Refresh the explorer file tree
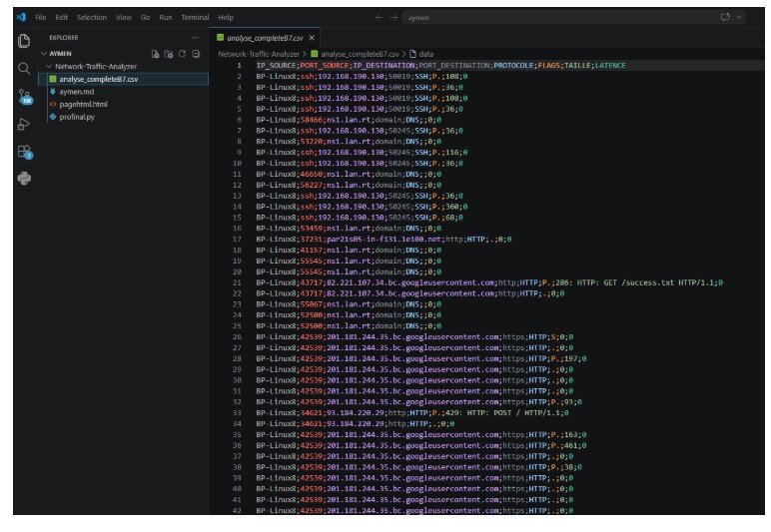The image size is (771, 532). 182,54
